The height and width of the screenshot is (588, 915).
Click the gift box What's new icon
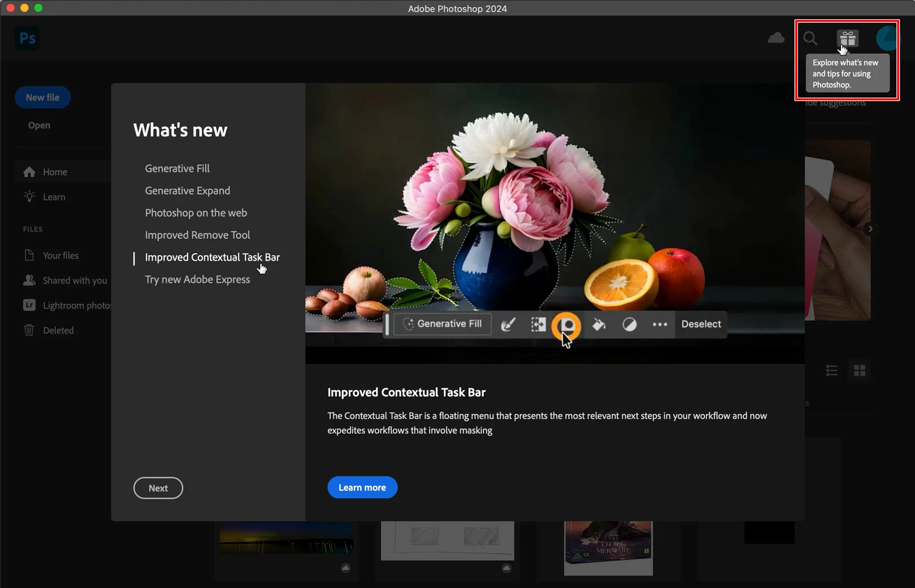[848, 38]
